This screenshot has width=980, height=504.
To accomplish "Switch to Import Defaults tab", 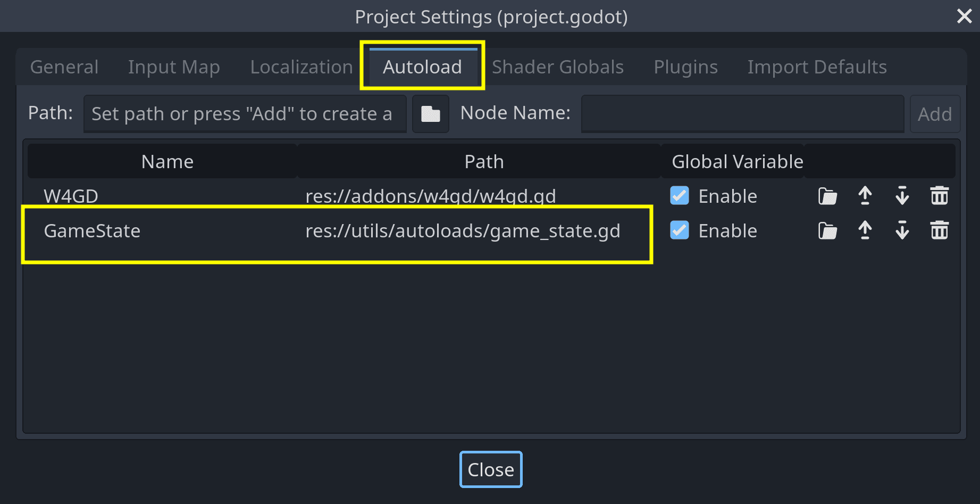I will (x=817, y=67).
